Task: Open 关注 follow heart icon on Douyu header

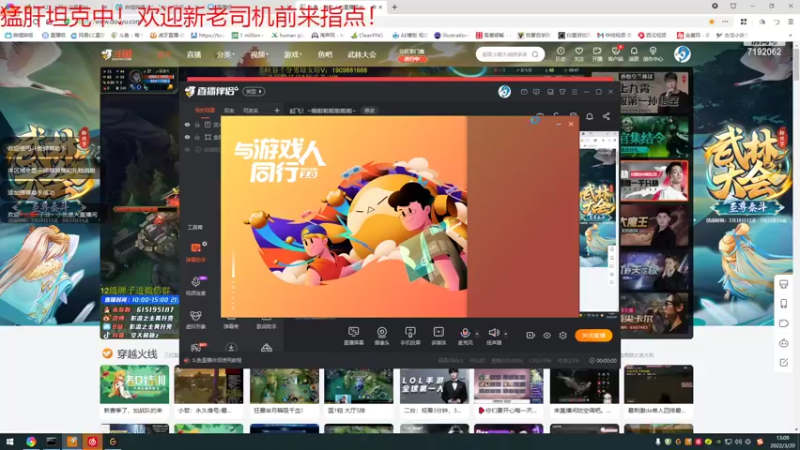Action: pyautogui.click(x=579, y=54)
